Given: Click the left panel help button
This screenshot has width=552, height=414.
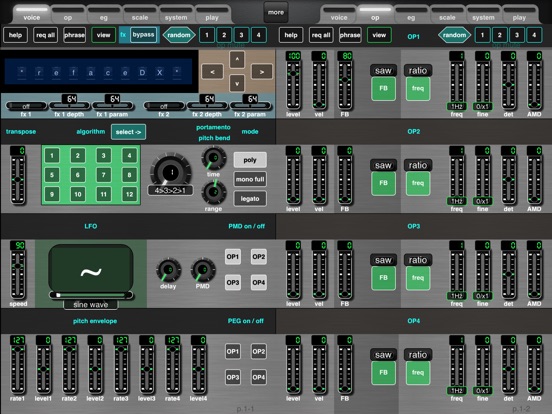Looking at the screenshot, I should tap(15, 35).
